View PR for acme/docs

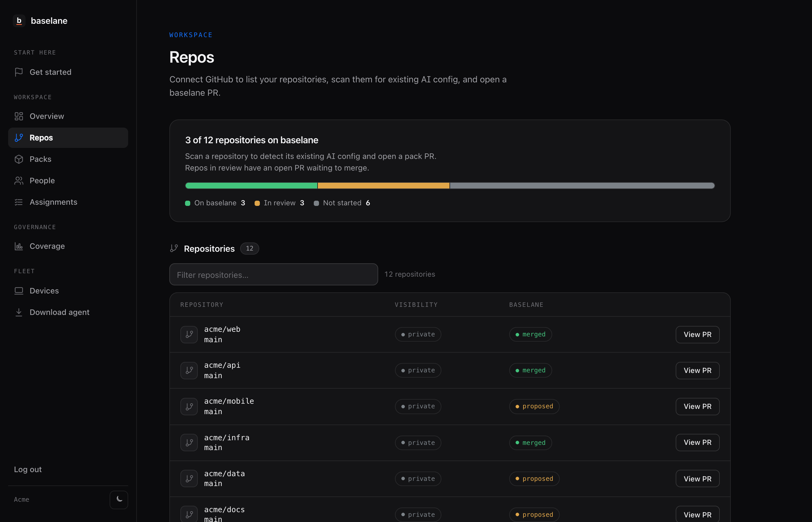click(697, 514)
